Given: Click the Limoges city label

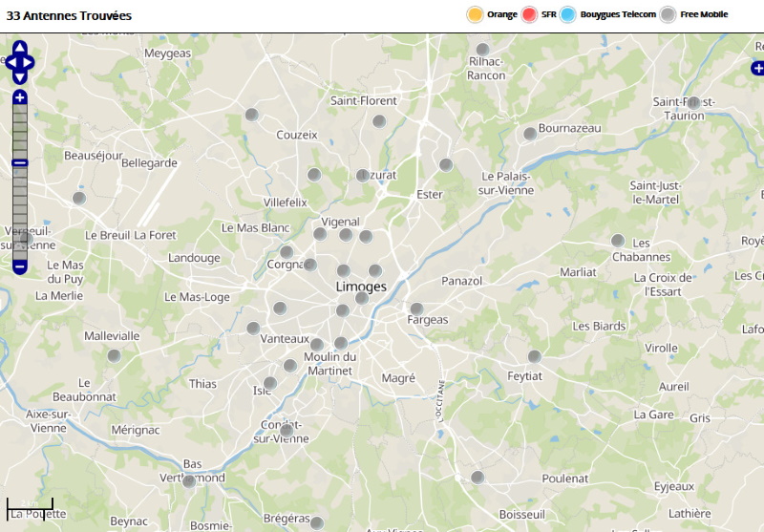Looking at the screenshot, I should [x=361, y=287].
